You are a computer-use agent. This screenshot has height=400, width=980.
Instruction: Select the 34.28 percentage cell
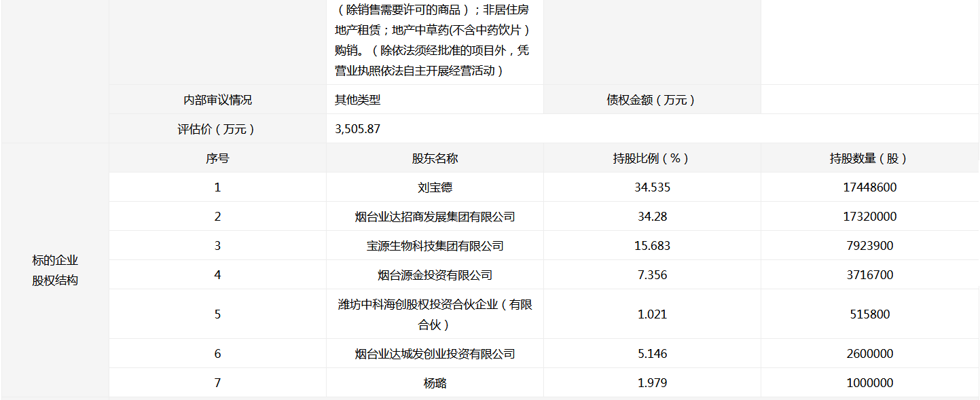point(652,217)
